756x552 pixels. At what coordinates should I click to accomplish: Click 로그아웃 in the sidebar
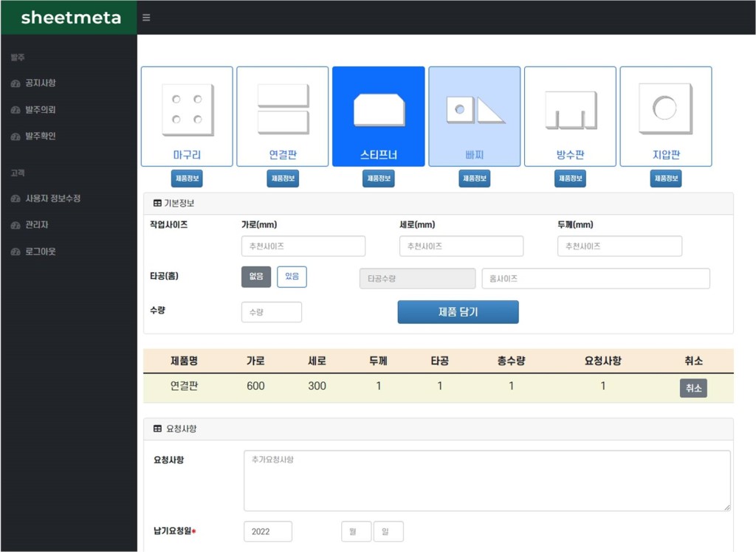(40, 252)
